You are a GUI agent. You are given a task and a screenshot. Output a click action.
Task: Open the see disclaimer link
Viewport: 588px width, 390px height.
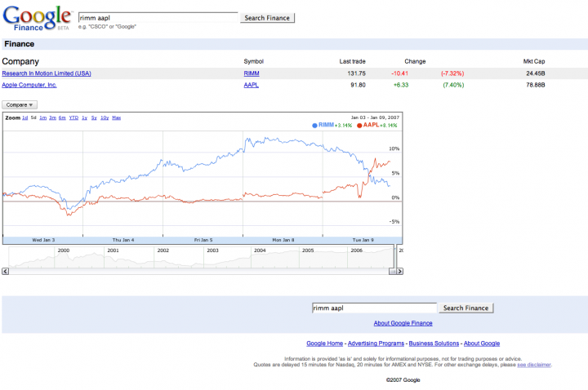click(x=533, y=365)
